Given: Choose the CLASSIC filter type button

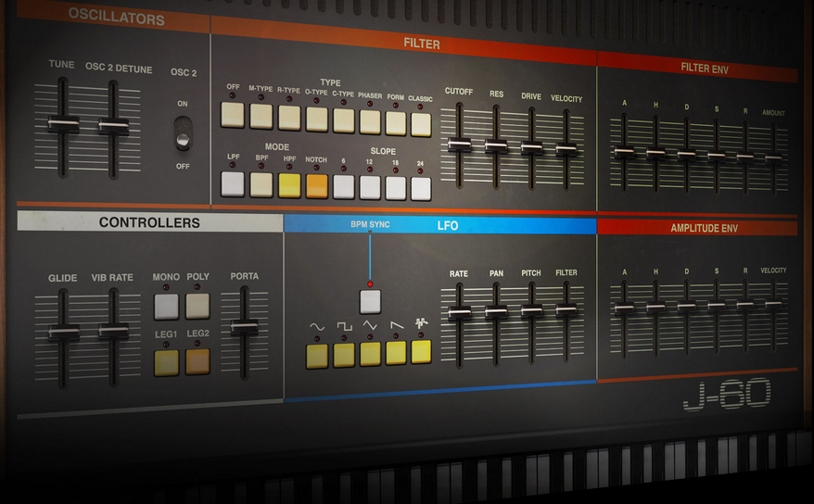Looking at the screenshot, I should 421,125.
